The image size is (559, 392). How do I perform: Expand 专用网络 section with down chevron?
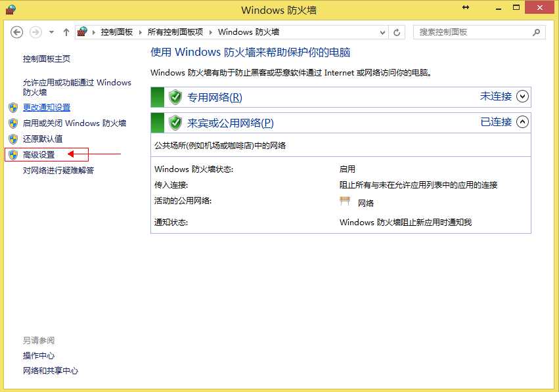(522, 97)
